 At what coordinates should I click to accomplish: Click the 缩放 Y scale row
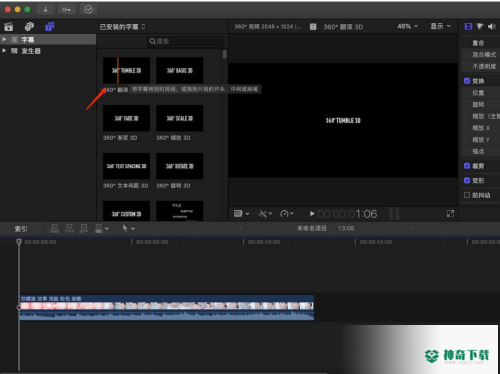coord(481,139)
